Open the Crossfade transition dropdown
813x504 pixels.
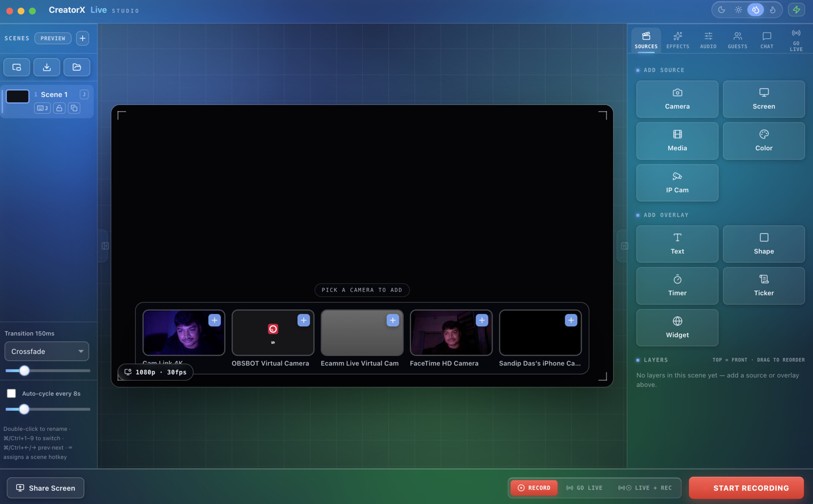pyautogui.click(x=47, y=352)
